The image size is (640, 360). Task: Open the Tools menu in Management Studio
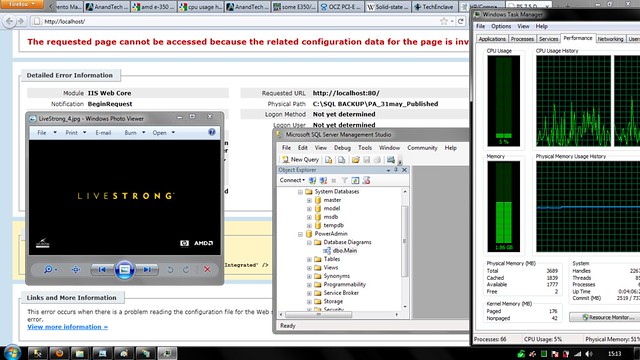coord(365,148)
